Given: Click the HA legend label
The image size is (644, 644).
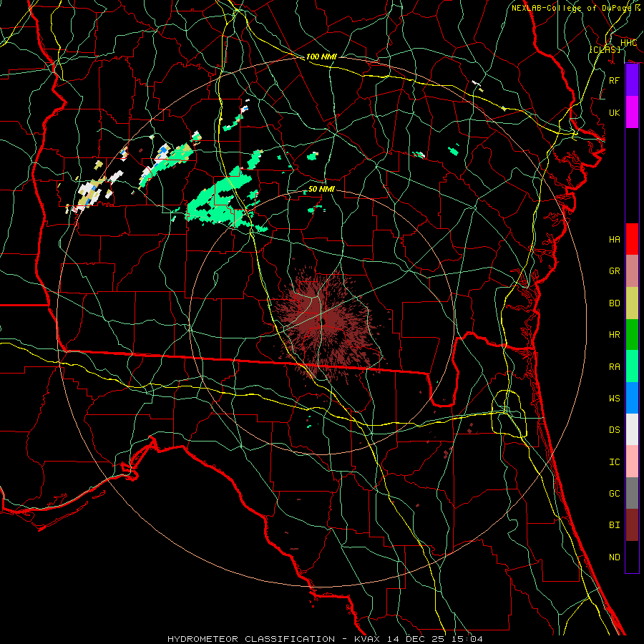Looking at the screenshot, I should point(614,239).
